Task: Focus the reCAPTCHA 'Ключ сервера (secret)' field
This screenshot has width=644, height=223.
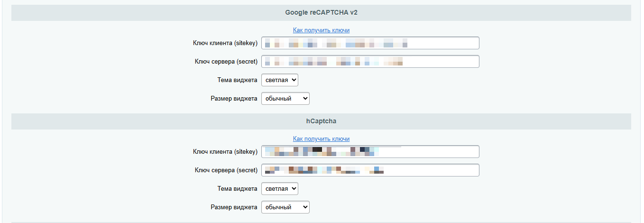Action: [370, 62]
